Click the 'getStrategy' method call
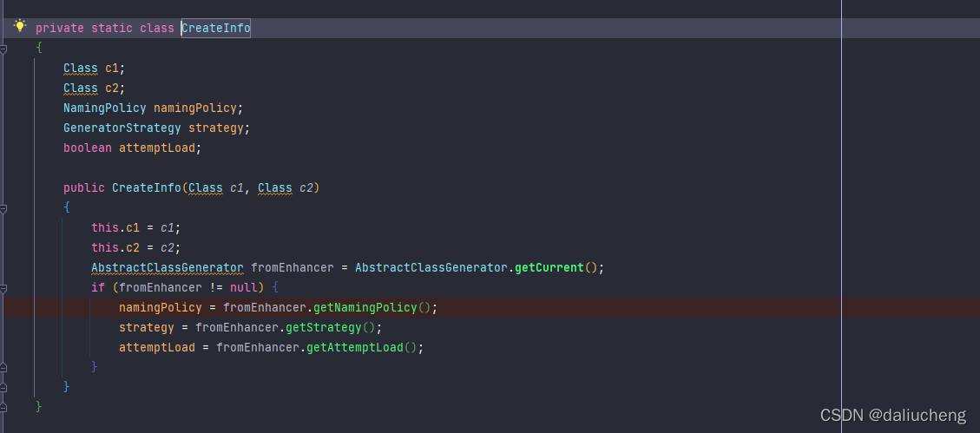The image size is (980, 433). (x=324, y=328)
